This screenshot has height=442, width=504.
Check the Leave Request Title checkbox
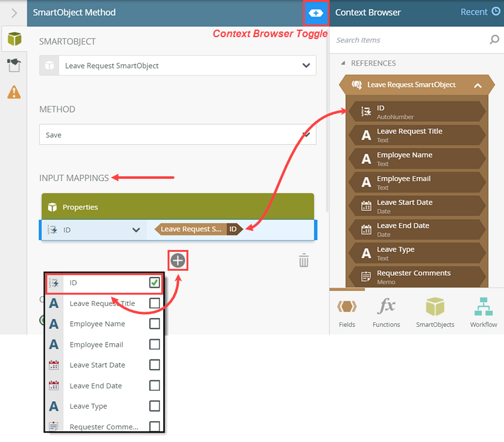click(154, 303)
